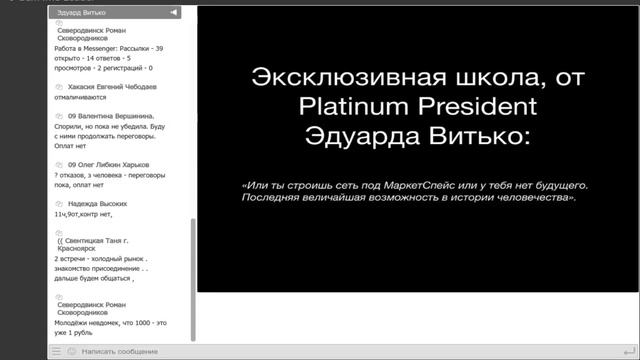The image size is (640, 360).
Task: Click the message Молодёжи невдомек, что 1000
Action: point(111,328)
